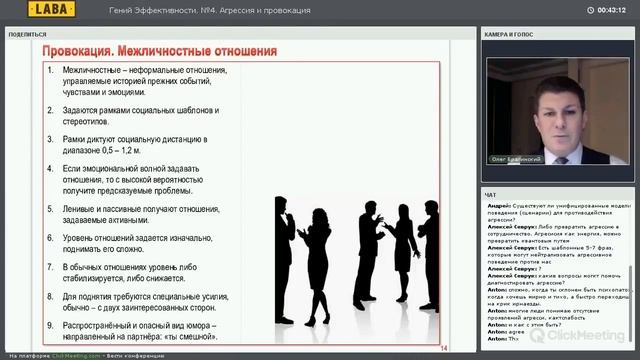The height and width of the screenshot is (360, 640).
Task: Click slide item 6 'Уровень отношений задается изначально'
Action: point(138,243)
